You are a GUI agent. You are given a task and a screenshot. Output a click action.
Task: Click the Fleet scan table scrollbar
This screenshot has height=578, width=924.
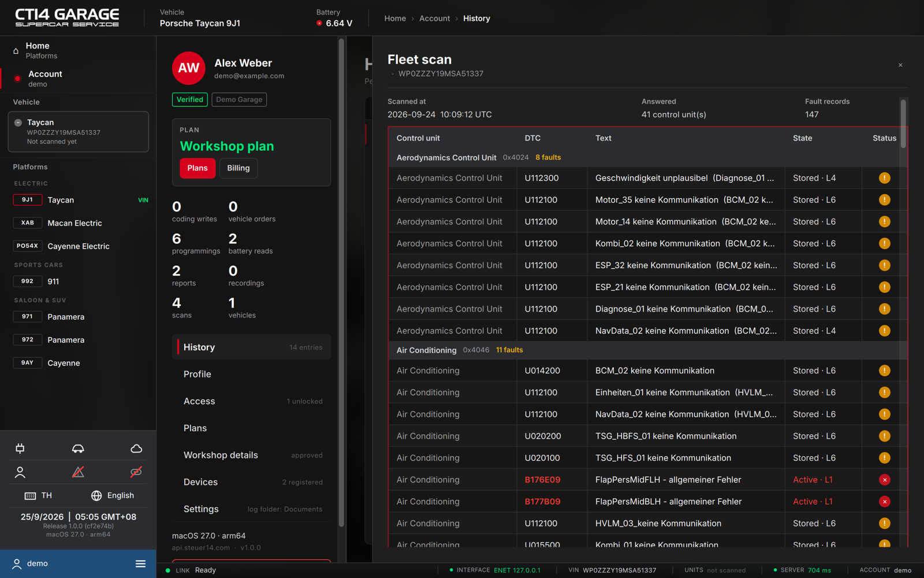(x=903, y=123)
